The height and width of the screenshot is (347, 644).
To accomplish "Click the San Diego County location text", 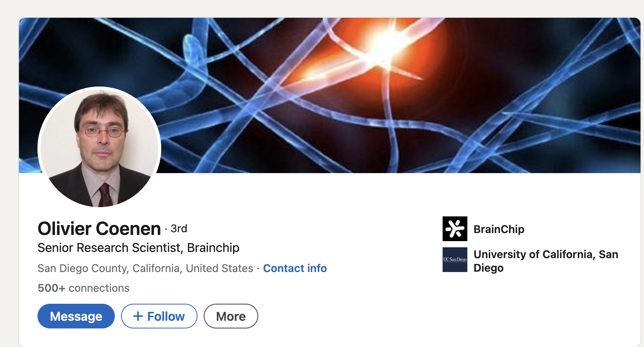I will coord(145,268).
